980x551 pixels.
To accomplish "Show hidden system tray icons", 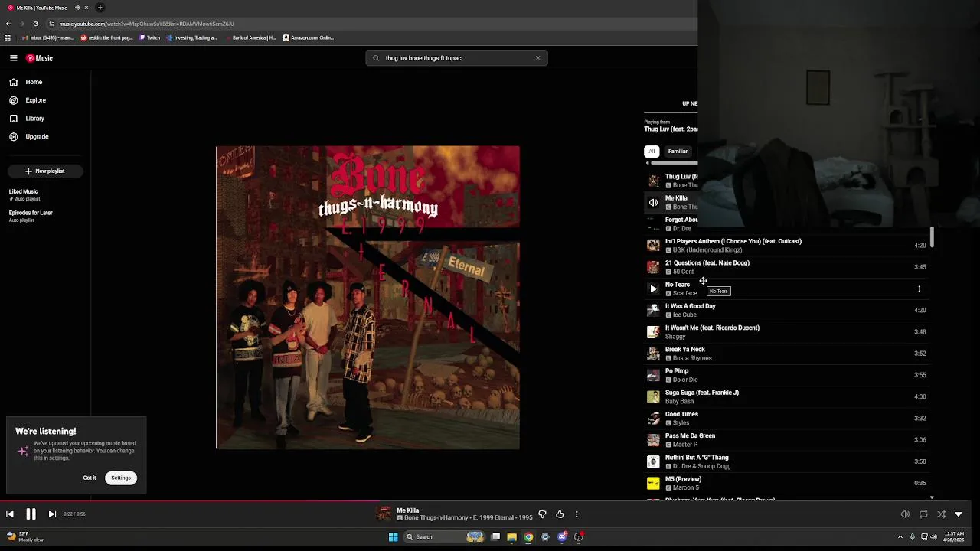I will [x=900, y=537].
